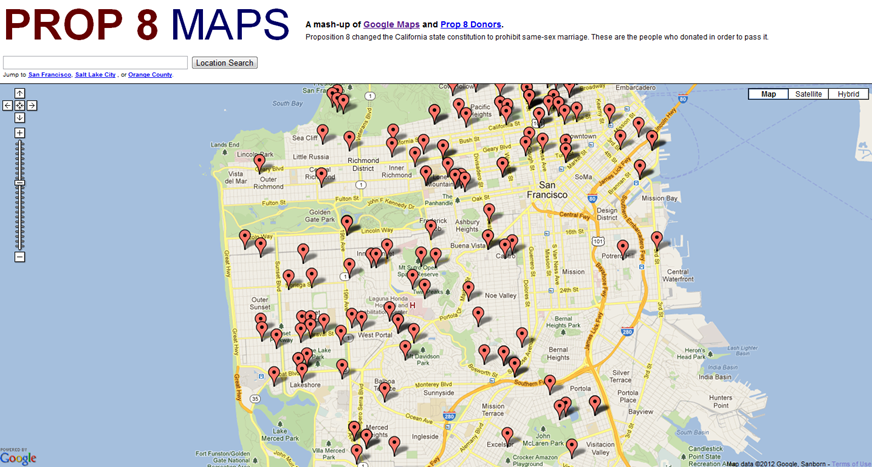This screenshot has height=467, width=872.
Task: Click the donor pin near Ingleside
Action: point(394,445)
